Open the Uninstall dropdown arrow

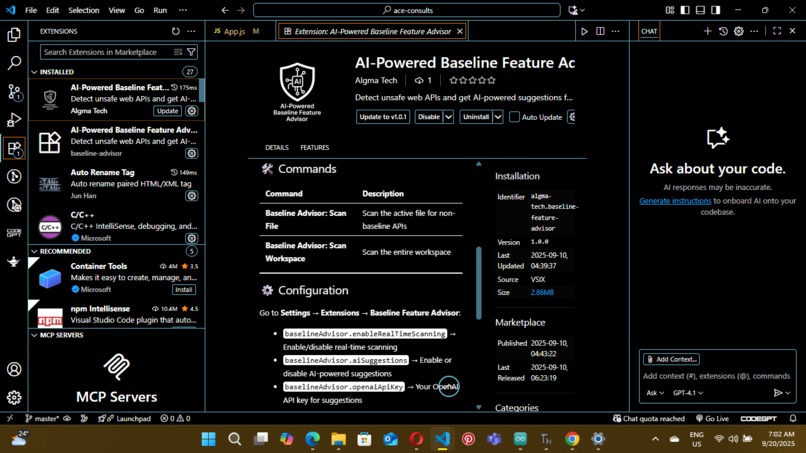(x=498, y=117)
